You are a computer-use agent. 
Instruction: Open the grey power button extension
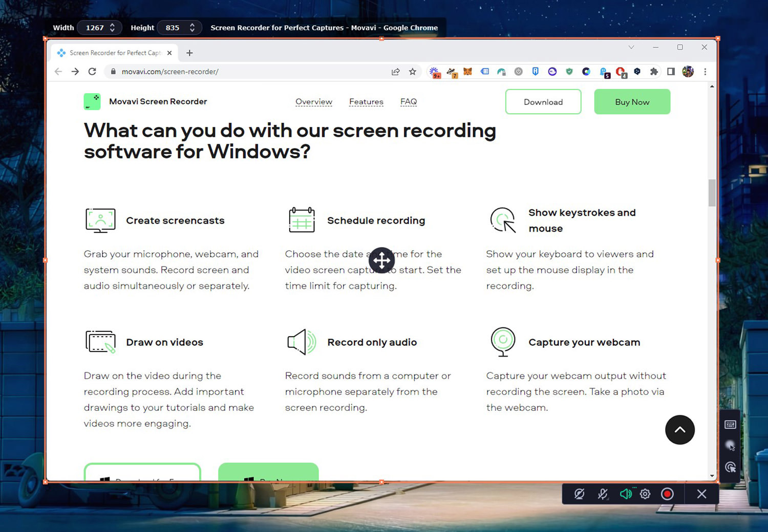(518, 72)
